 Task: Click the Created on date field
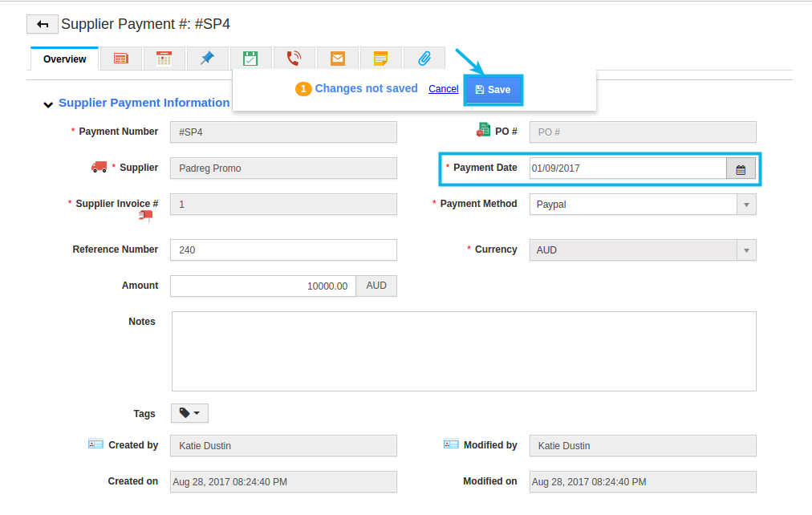[283, 482]
